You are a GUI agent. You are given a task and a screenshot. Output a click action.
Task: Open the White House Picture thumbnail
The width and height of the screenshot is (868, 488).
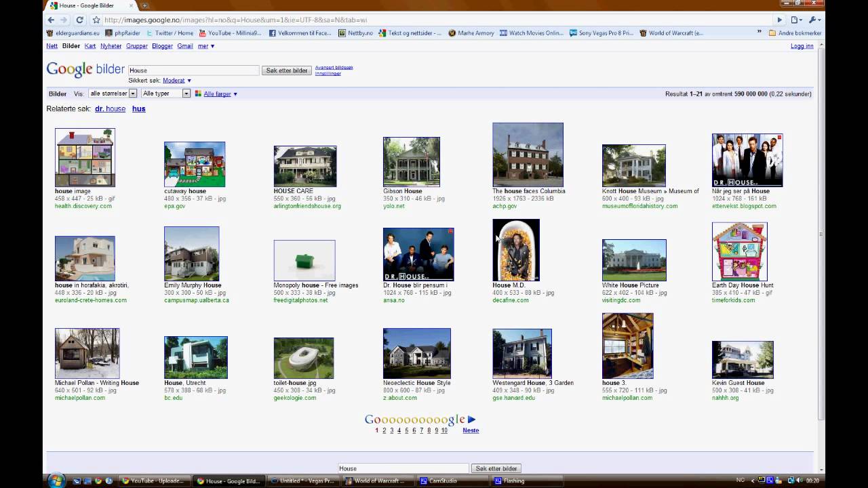(x=634, y=260)
